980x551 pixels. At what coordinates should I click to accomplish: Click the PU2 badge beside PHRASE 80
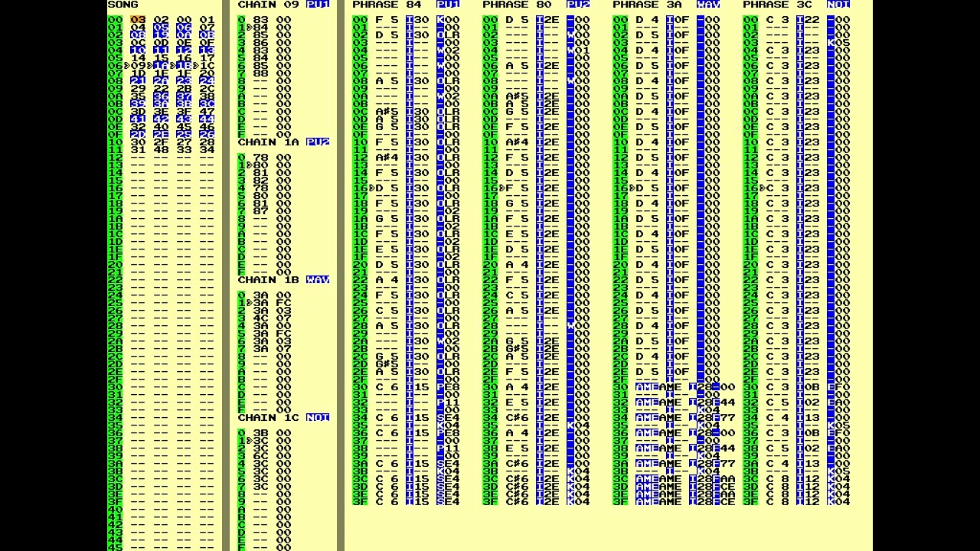point(578,5)
